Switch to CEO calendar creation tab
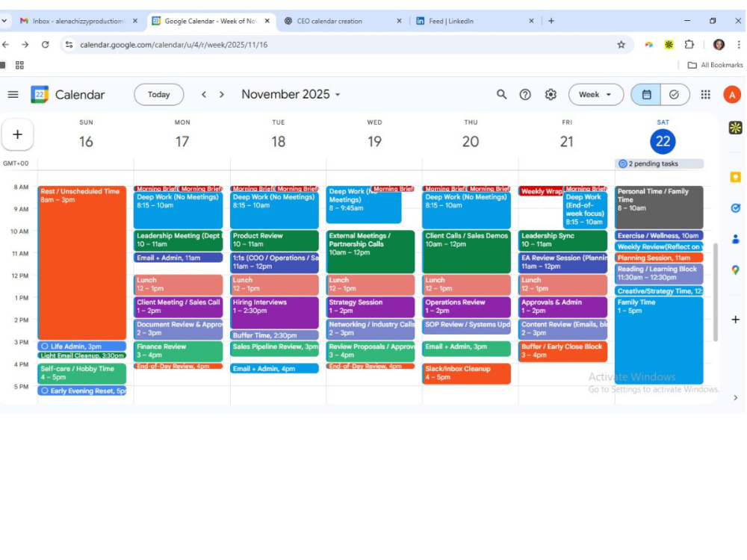The image size is (747, 560). click(x=342, y=21)
